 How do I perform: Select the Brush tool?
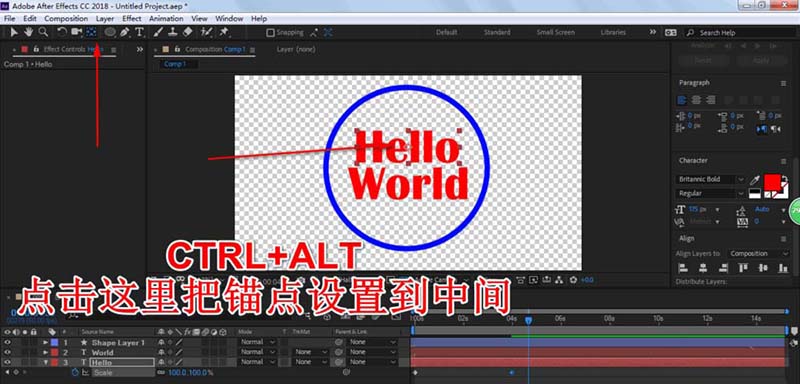tap(158, 32)
